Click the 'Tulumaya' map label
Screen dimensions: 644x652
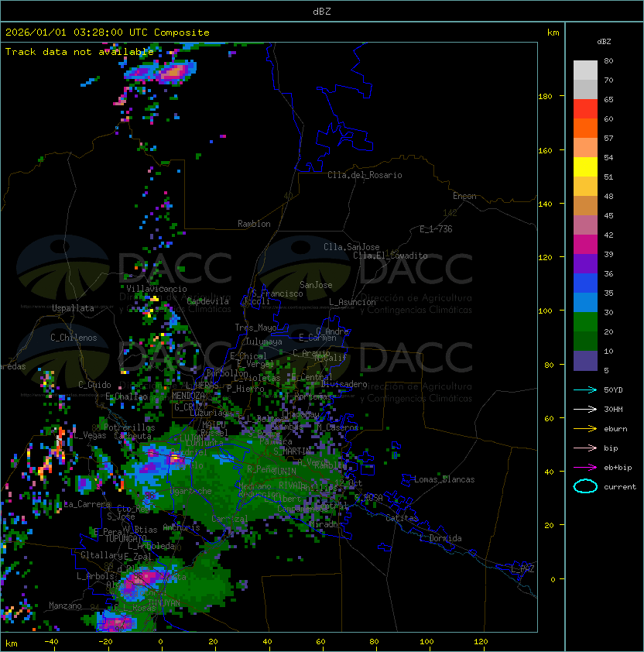264,341
